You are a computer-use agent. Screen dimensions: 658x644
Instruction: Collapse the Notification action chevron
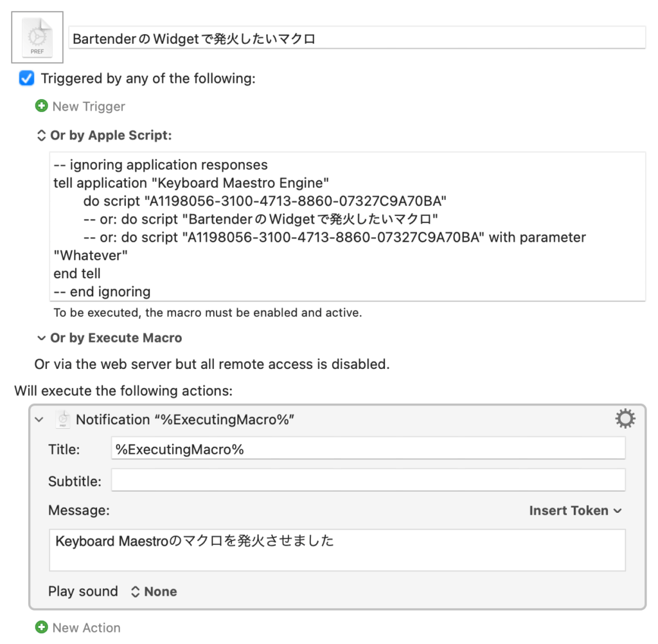40,420
